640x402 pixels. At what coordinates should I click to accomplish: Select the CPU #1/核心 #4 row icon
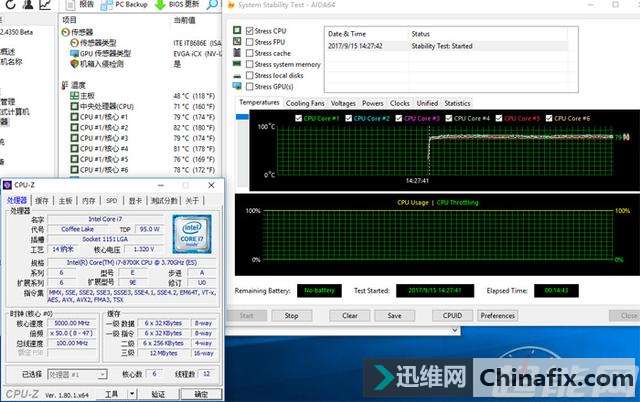point(74,149)
